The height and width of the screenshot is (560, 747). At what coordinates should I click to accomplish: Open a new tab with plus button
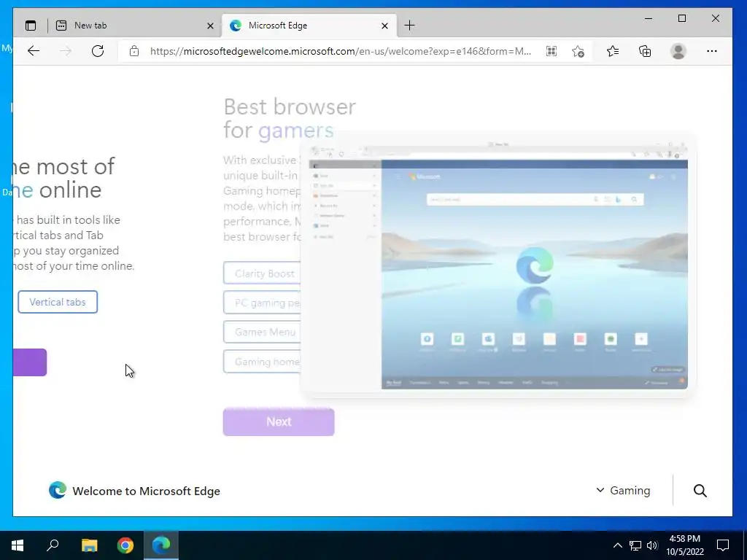[409, 26]
